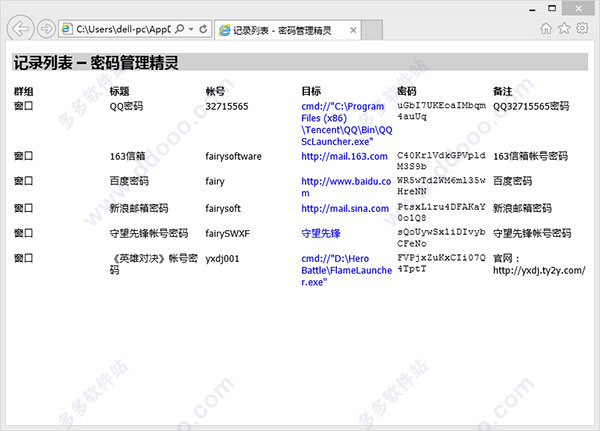Open the QQScLauncher.exe cmd link

pos(347,124)
